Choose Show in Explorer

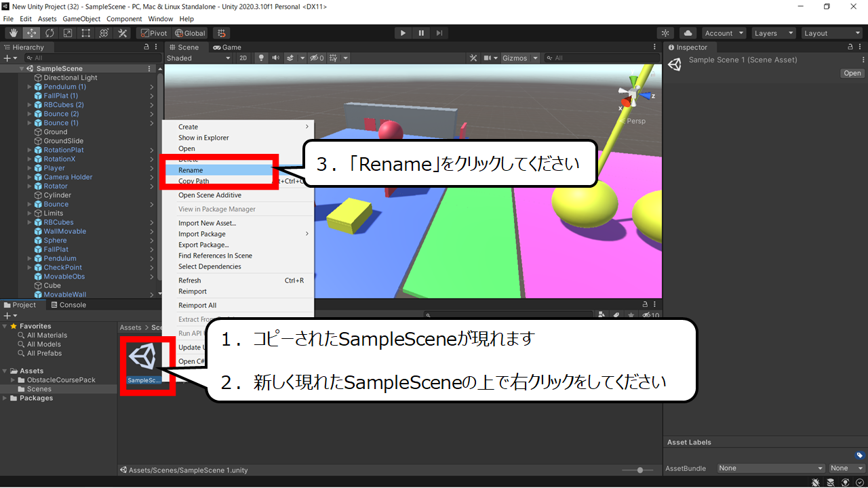tap(203, 138)
